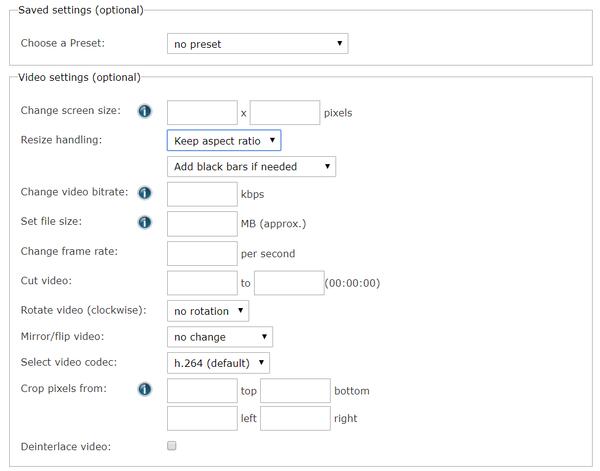Select the frame rate per second field
Viewport: 600px width, 471px height.
[x=202, y=253]
